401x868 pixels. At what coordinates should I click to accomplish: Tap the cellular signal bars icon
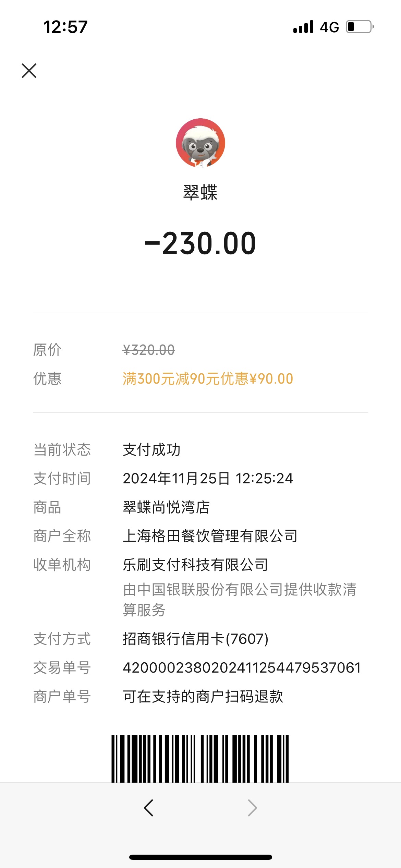tap(303, 27)
